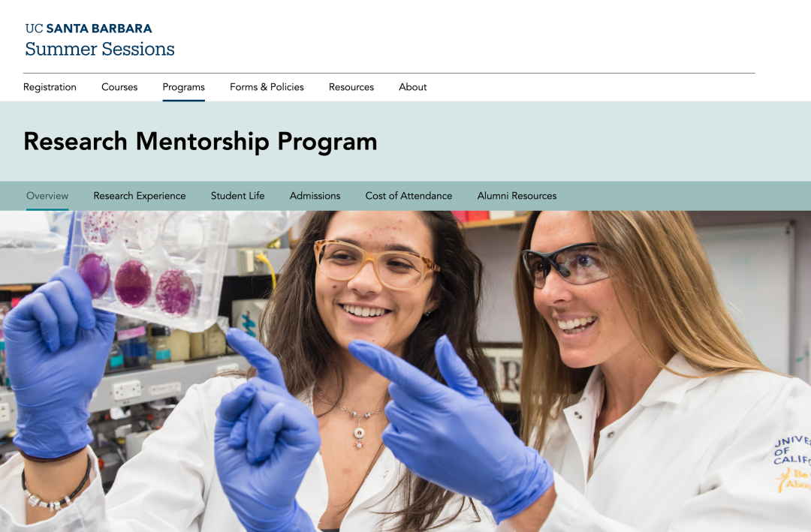The image size is (811, 532).
Task: Click the University of California lab coat logo
Action: coord(793,461)
